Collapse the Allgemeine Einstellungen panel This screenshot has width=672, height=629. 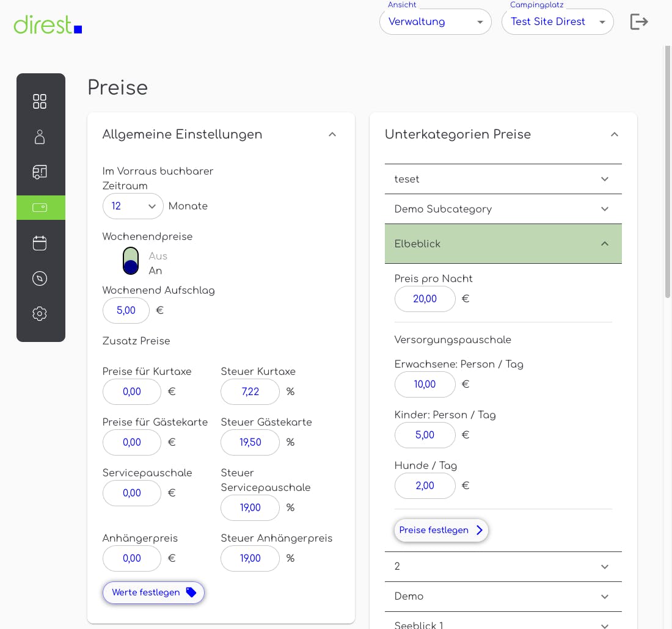pyautogui.click(x=332, y=134)
